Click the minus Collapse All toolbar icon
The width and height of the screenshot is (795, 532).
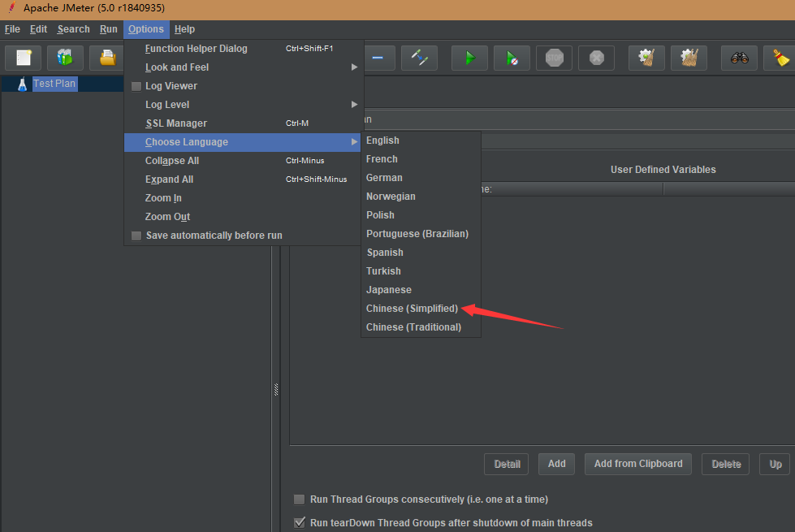[378, 58]
